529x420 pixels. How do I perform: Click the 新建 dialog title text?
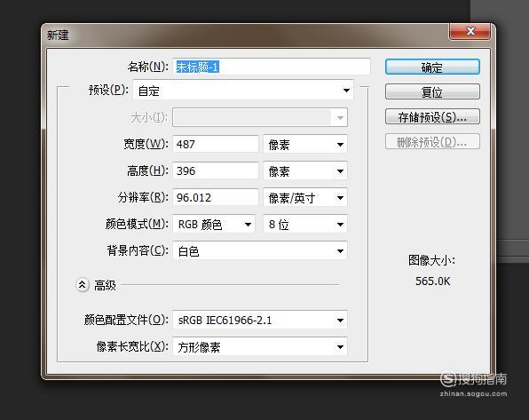(58, 35)
